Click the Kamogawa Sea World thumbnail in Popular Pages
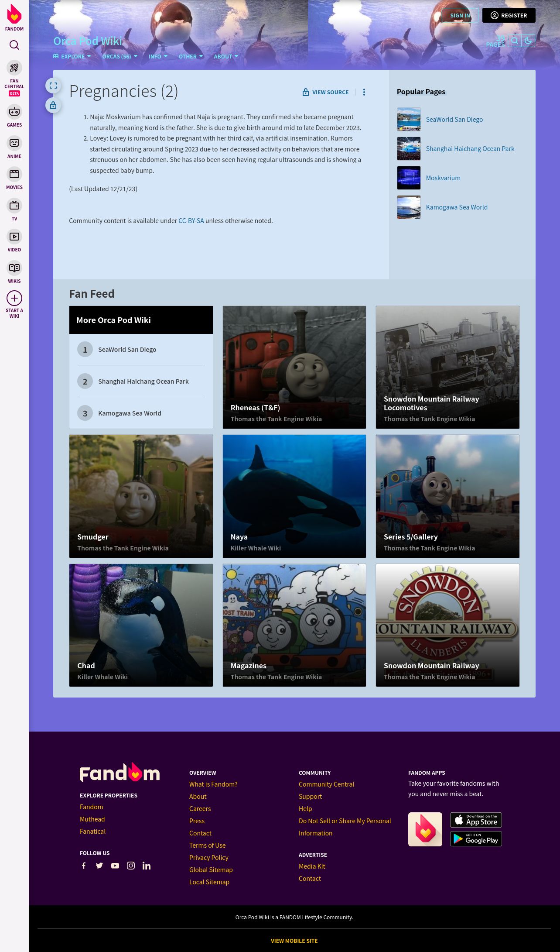560x952 pixels. (x=409, y=207)
